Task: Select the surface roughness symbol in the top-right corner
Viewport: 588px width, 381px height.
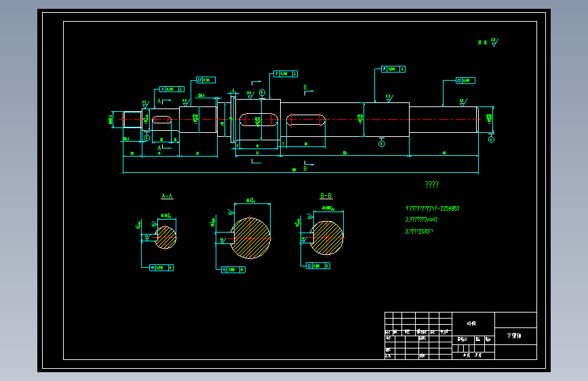Action: pos(494,42)
